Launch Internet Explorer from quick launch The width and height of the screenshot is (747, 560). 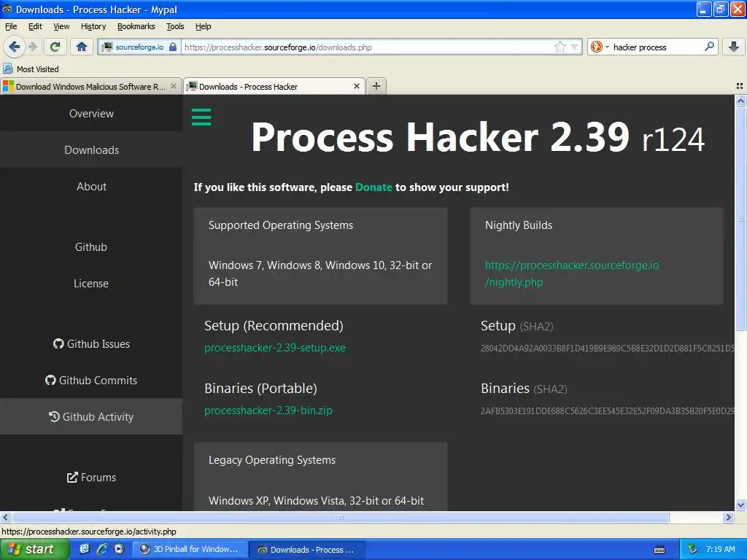coord(102,549)
